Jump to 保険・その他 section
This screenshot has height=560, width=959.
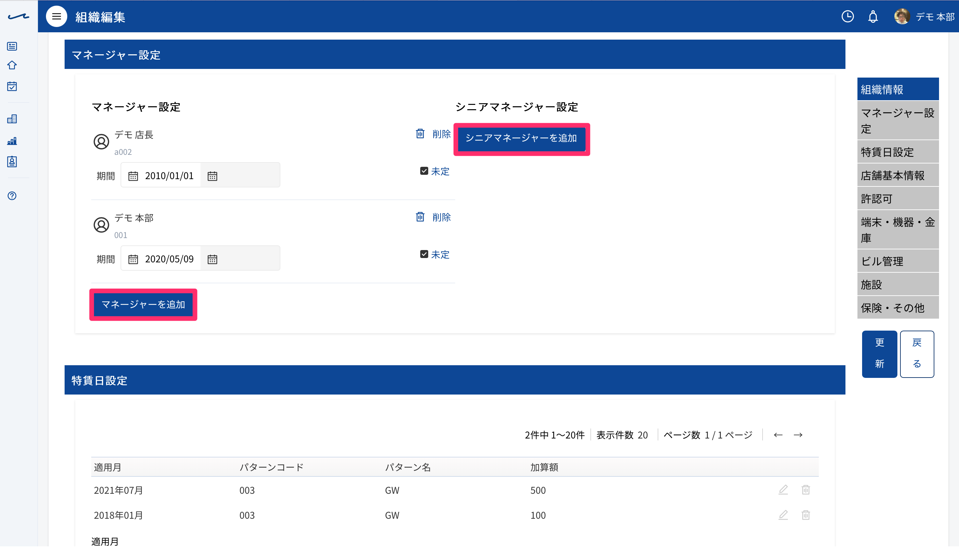click(898, 308)
